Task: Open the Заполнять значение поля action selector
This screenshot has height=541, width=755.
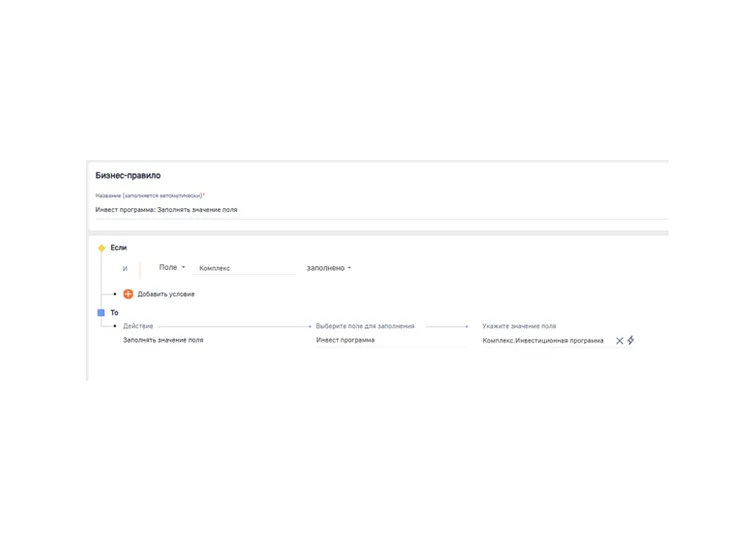Action: (163, 340)
